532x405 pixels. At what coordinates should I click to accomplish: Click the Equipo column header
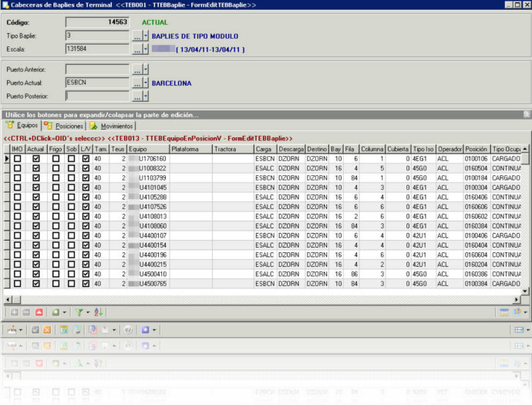pyautogui.click(x=148, y=149)
